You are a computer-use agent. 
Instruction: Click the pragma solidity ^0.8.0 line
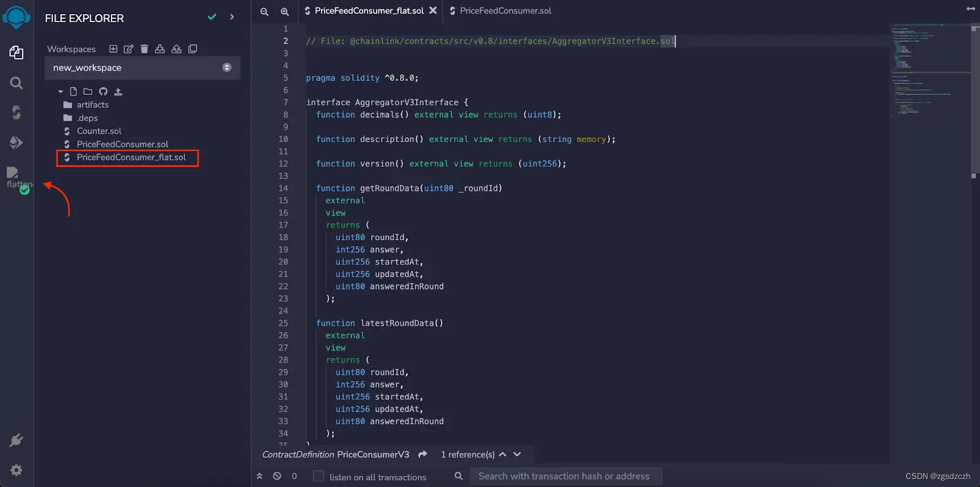click(x=363, y=78)
